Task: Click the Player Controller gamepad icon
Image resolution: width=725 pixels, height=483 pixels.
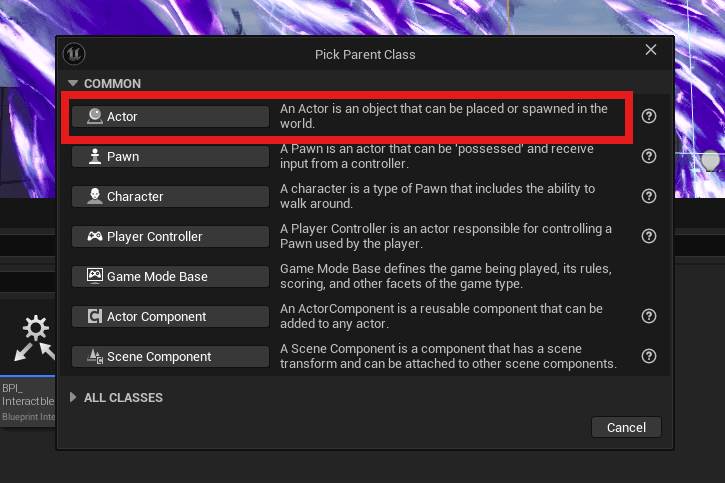Action: point(95,237)
